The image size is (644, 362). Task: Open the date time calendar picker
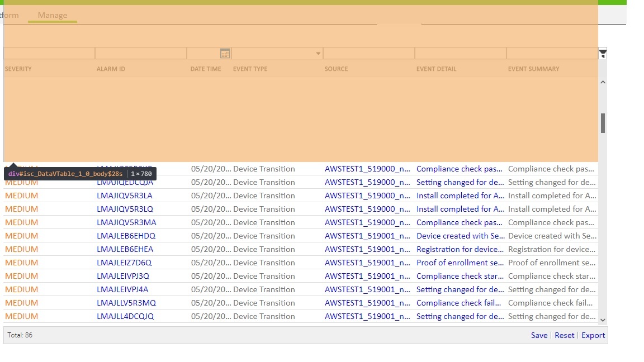point(225,54)
